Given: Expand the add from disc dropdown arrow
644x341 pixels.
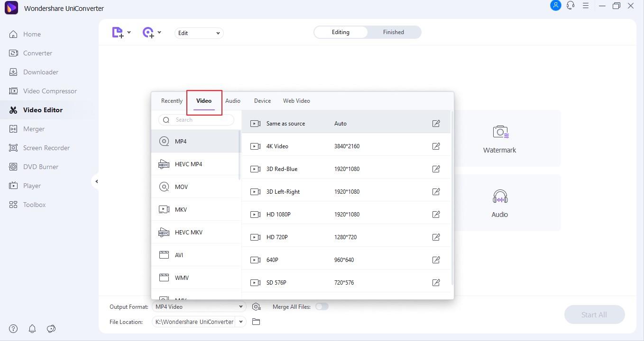Looking at the screenshot, I should (159, 33).
